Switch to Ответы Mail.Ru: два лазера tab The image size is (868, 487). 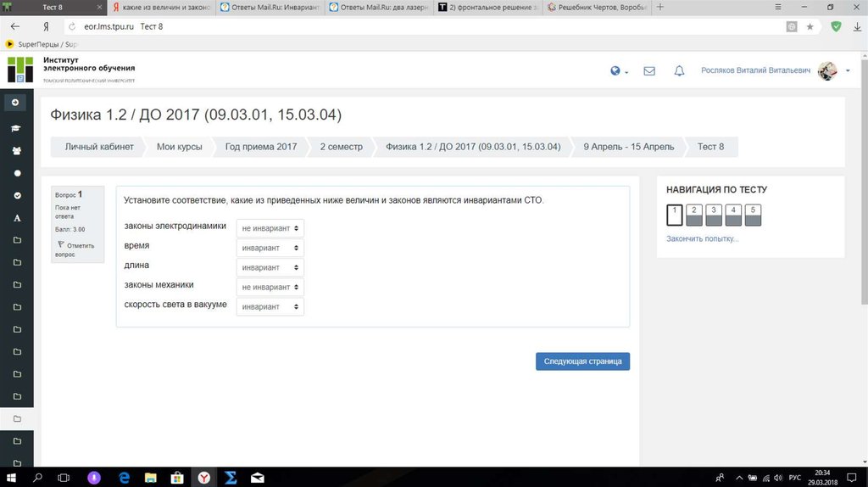tap(379, 7)
